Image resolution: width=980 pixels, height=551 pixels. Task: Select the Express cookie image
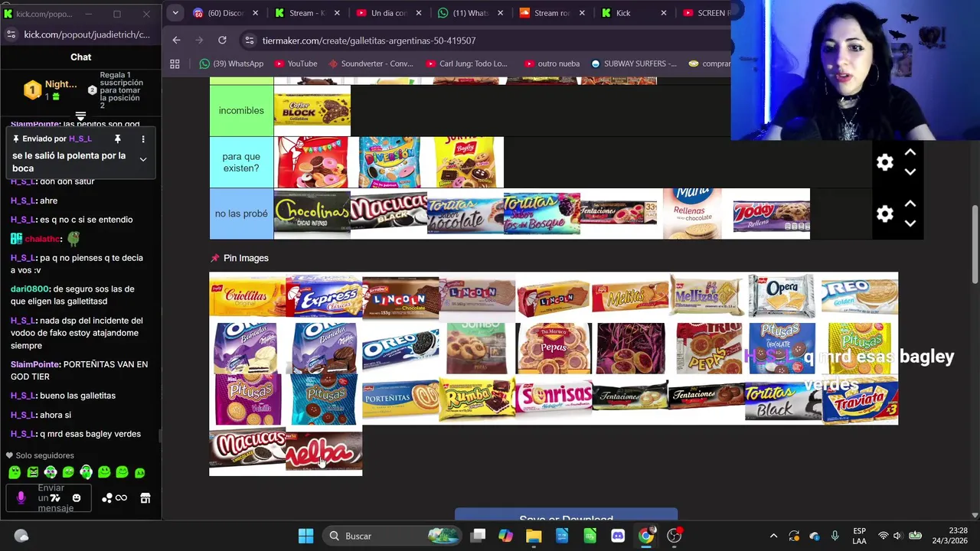(x=324, y=297)
